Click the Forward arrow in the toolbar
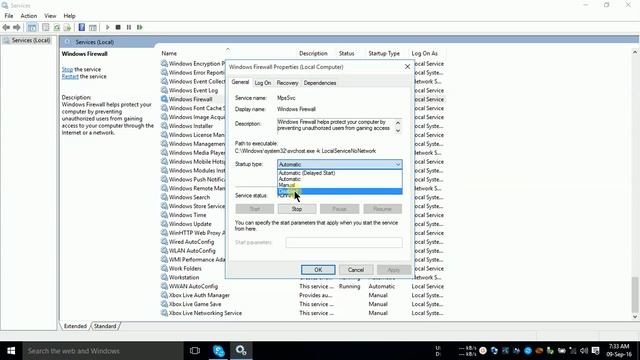The width and height of the screenshot is (640, 360). pos(17,27)
